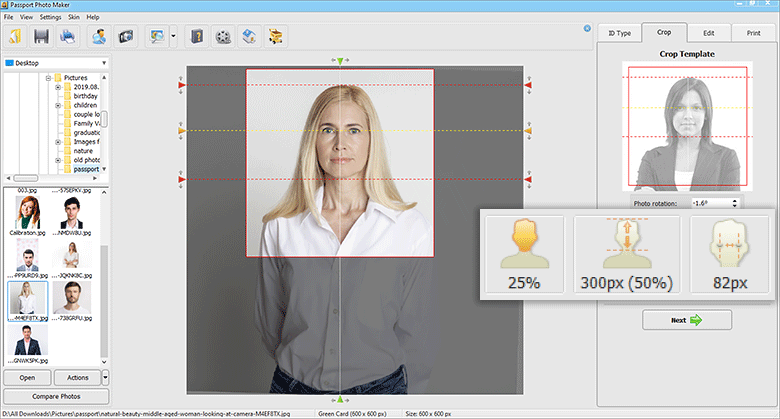Screen dimensions: 780x419
Task: Select the birthday folder
Action: click(85, 96)
